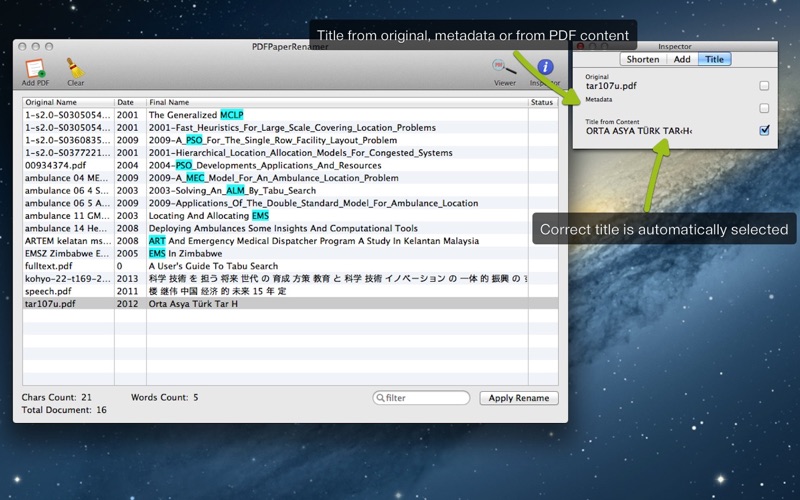800x500 pixels.
Task: Select row 'Locating And Allocating EMS'
Action: coord(290,216)
